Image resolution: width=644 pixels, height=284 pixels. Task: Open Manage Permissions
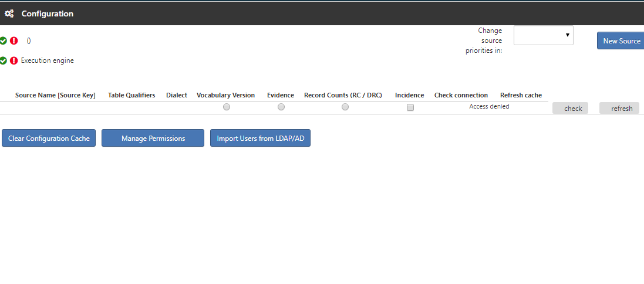click(153, 138)
